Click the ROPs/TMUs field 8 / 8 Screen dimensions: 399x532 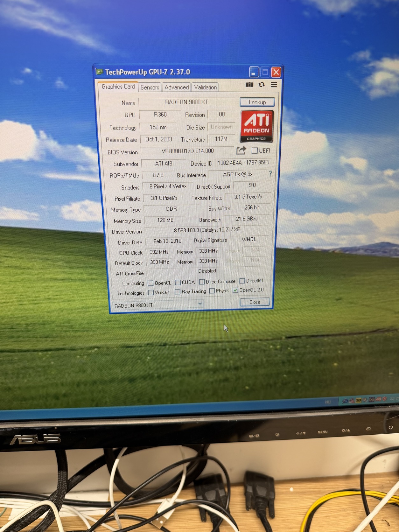pos(158,175)
